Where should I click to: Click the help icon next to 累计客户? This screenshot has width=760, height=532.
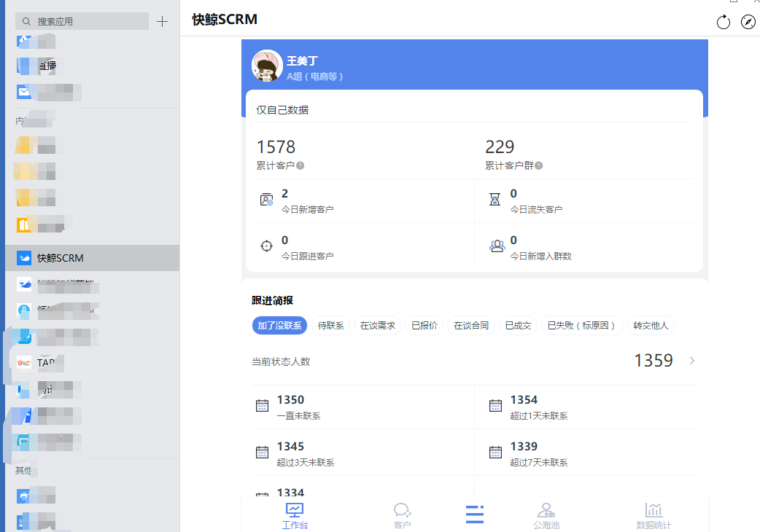click(x=300, y=165)
